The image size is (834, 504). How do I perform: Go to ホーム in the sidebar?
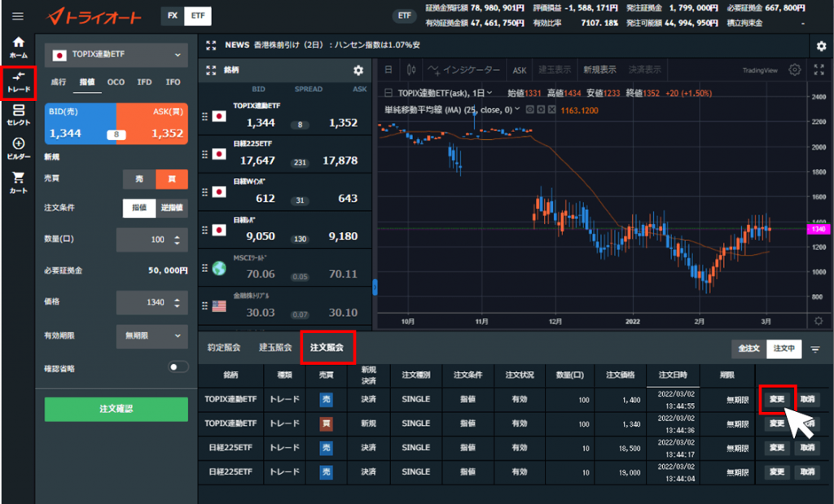[19, 47]
